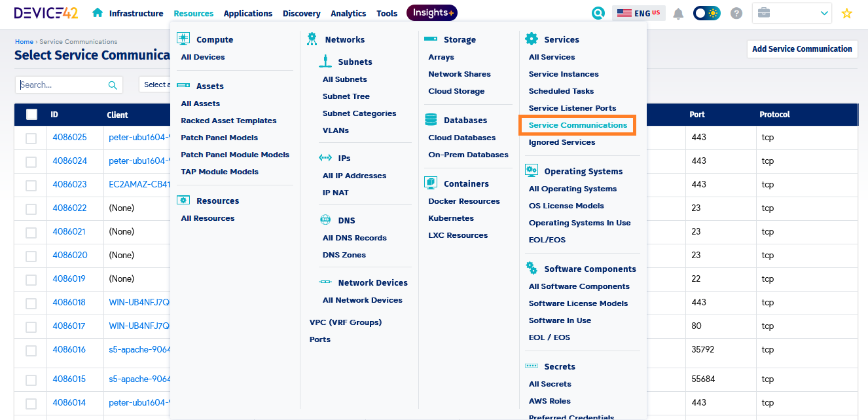Click the help question mark icon
Image resolution: width=868 pixels, height=420 pixels.
(x=736, y=13)
